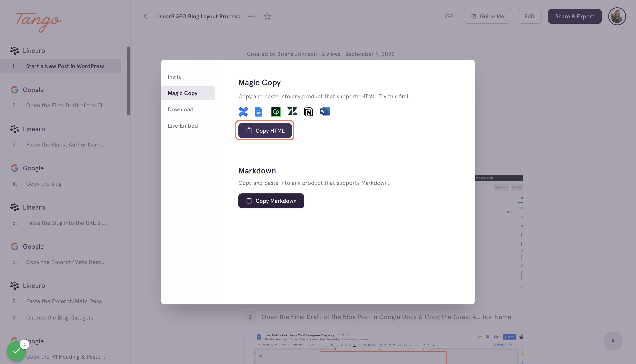Viewport: 636px width, 364px height.
Task: Click the Share & Export button
Action: [x=575, y=17]
